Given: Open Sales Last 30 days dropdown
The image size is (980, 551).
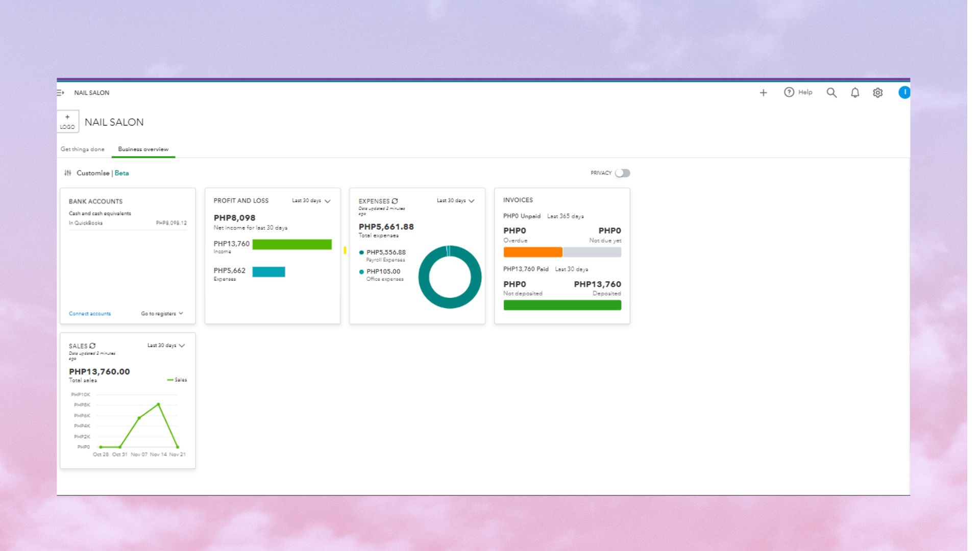Looking at the screenshot, I should coord(166,346).
